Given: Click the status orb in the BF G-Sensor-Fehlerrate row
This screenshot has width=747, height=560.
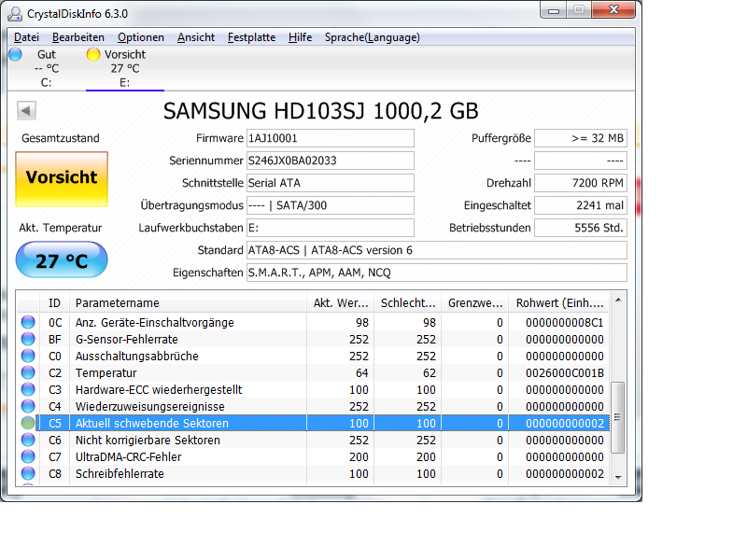Looking at the screenshot, I should click(28, 339).
